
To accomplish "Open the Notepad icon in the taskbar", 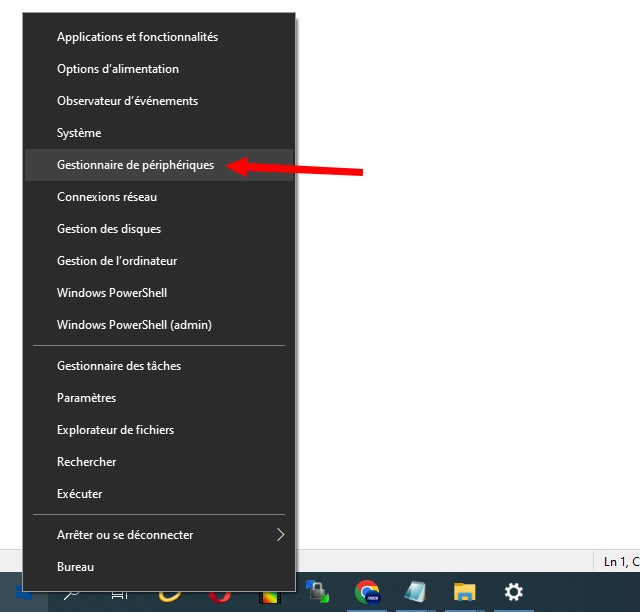I will pyautogui.click(x=415, y=592).
